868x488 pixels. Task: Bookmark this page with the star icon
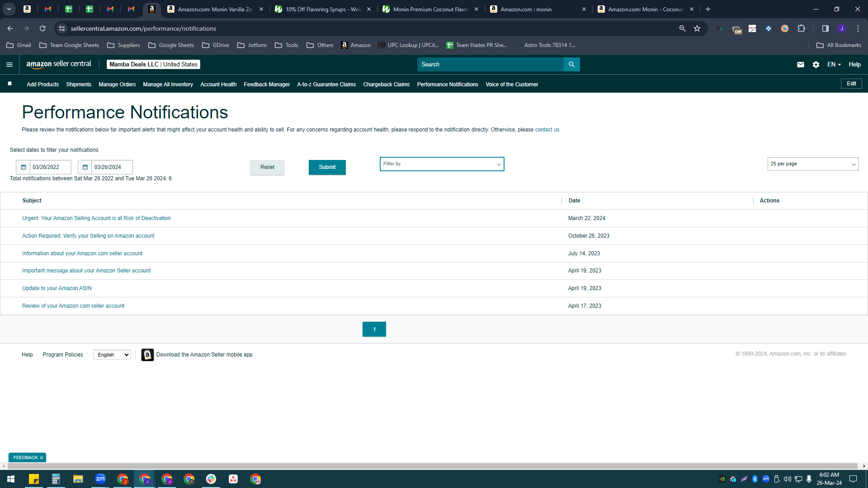[697, 28]
